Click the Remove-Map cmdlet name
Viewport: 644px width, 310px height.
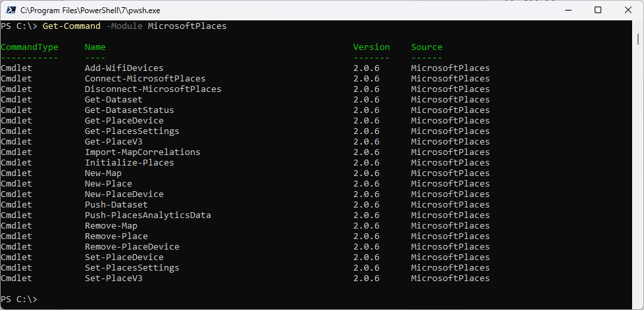111,226
